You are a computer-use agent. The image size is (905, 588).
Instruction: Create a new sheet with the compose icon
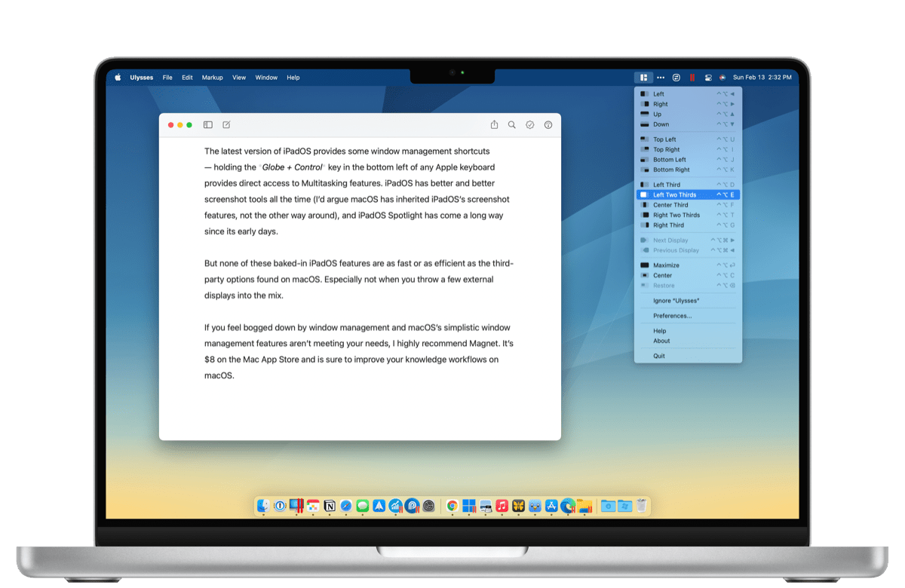[x=226, y=125]
